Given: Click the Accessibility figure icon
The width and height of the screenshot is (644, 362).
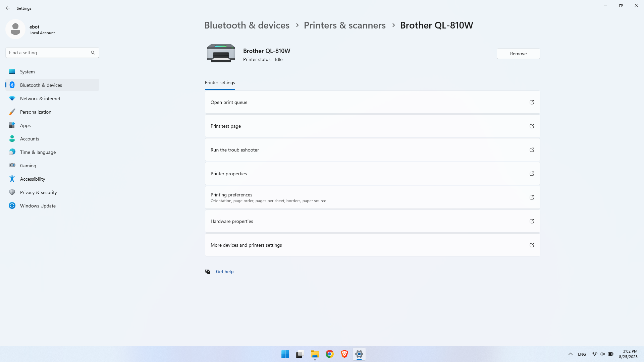Looking at the screenshot, I should tap(12, 179).
